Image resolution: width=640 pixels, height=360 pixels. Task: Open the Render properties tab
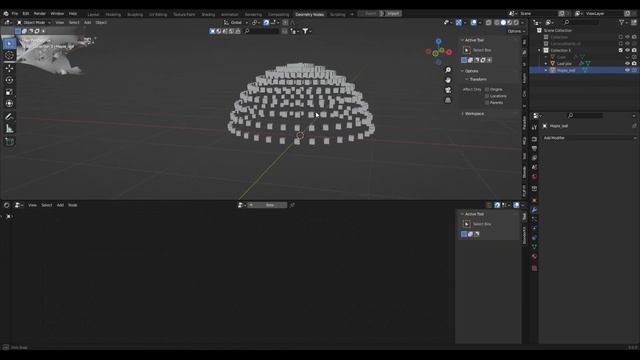pyautogui.click(x=534, y=139)
